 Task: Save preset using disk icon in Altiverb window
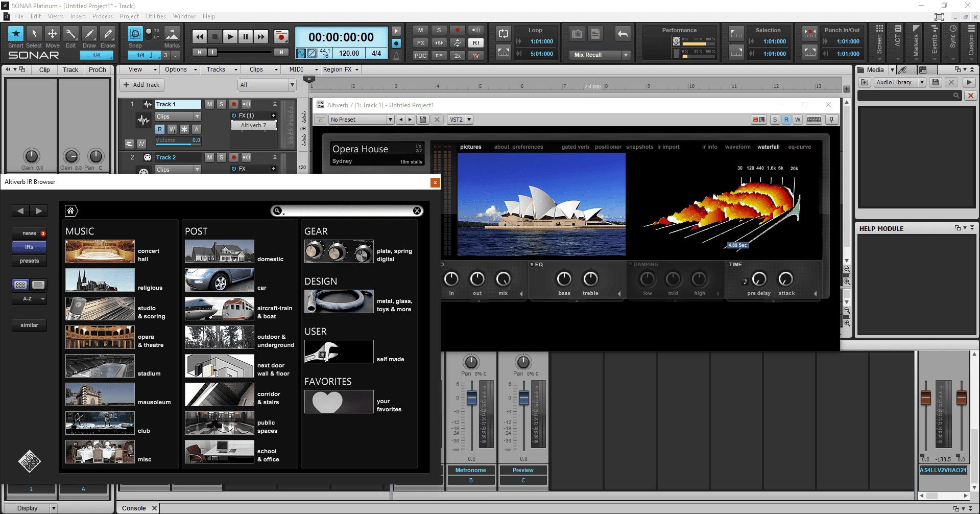(423, 120)
